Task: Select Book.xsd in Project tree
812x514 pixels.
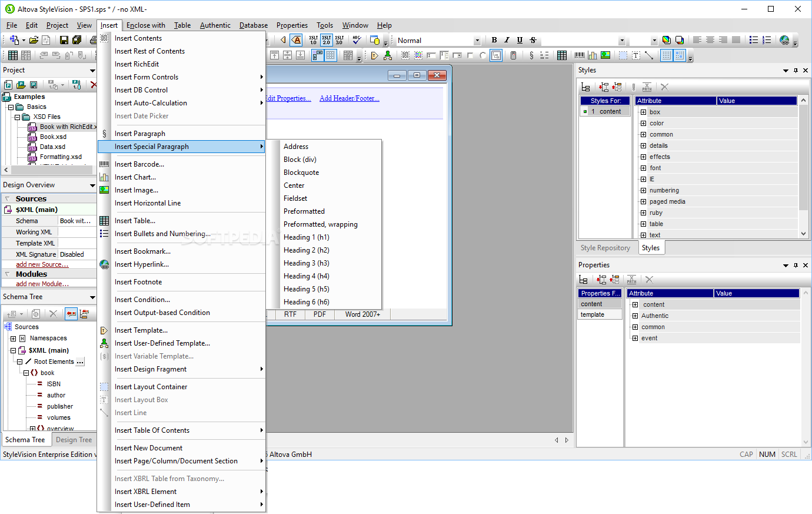Action: [53, 137]
